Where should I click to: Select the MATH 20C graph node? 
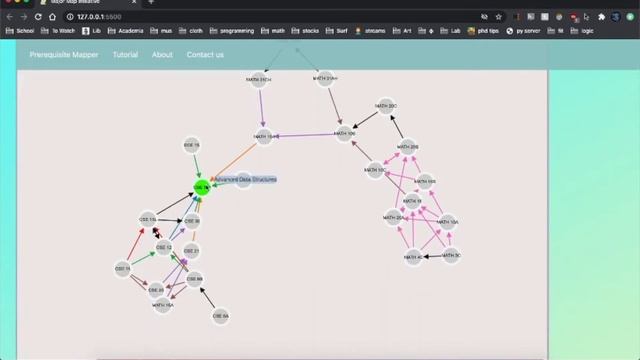(x=386, y=106)
